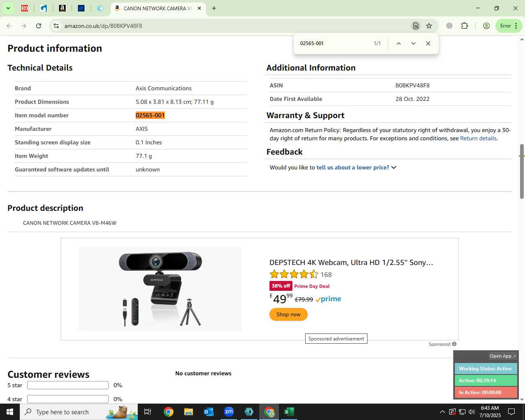Switch to the red 'ex' pinned tab
Viewport: 525px width, 420px height.
[x=25, y=8]
